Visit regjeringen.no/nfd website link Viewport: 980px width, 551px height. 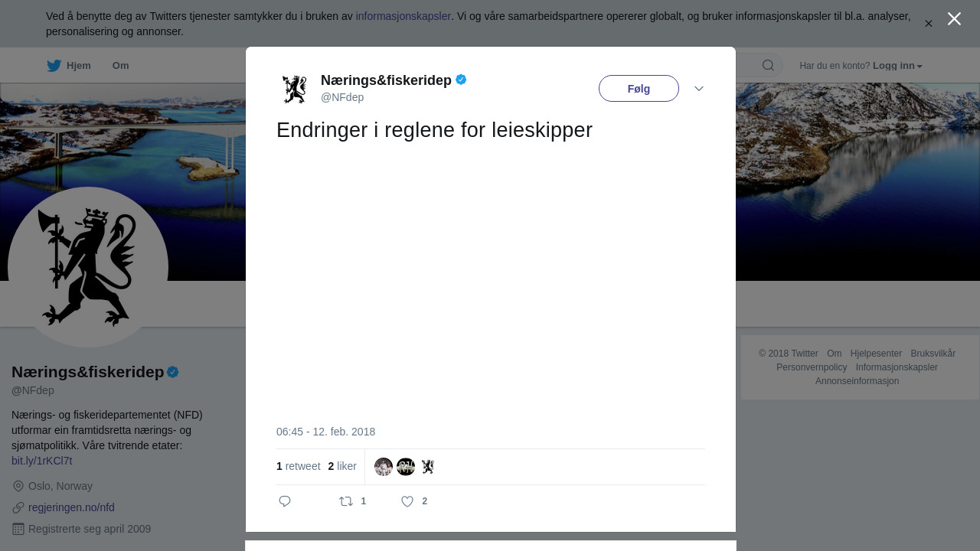71,507
